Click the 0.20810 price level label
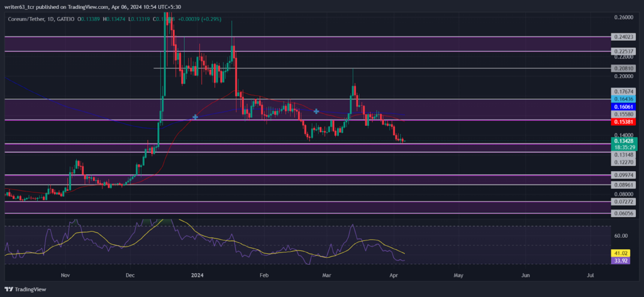Image resolution: width=644 pixels, height=297 pixels. click(623, 68)
